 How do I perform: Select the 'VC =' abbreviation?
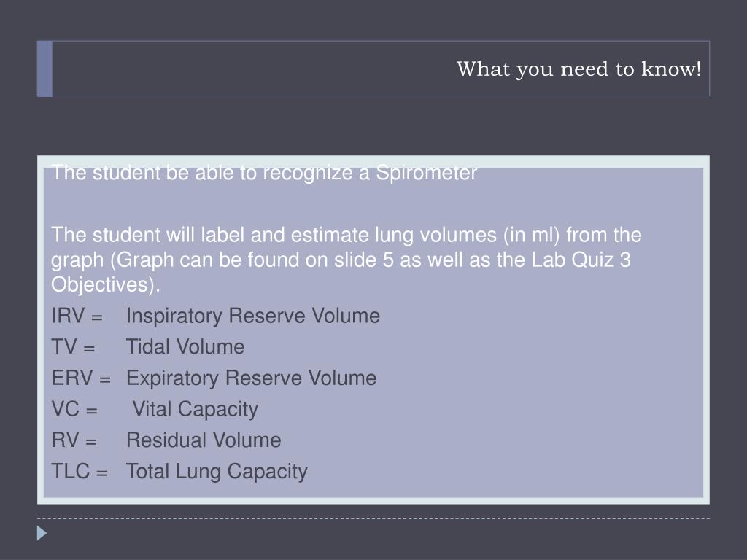click(x=74, y=409)
